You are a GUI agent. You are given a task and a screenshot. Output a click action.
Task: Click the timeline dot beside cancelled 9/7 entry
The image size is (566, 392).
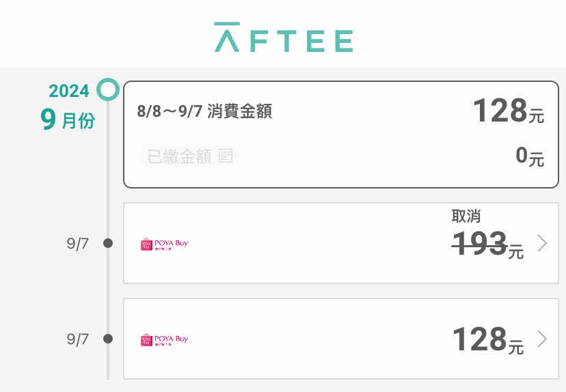click(x=107, y=243)
